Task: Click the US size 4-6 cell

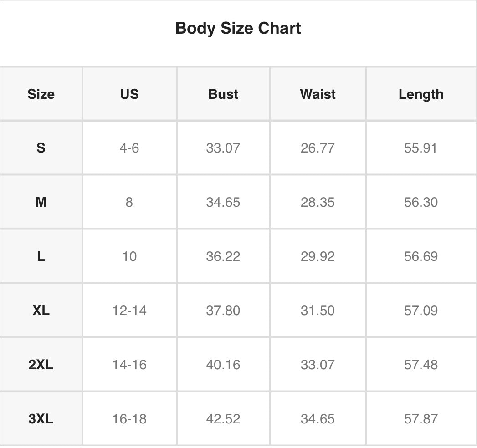Action: pos(129,148)
